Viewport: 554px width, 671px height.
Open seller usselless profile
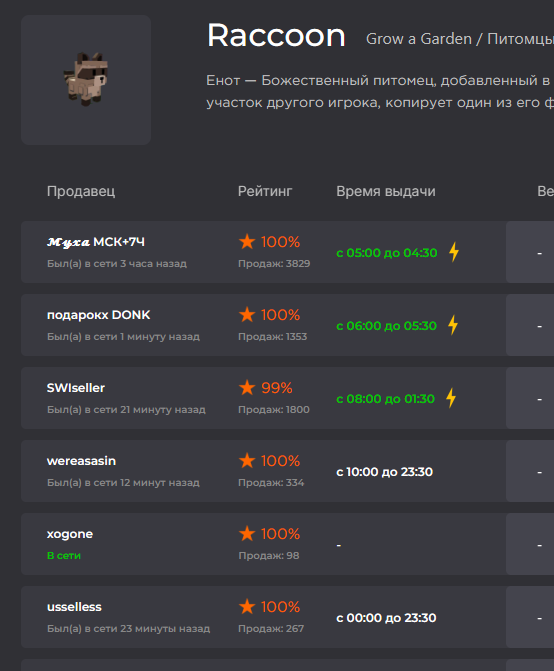(74, 607)
